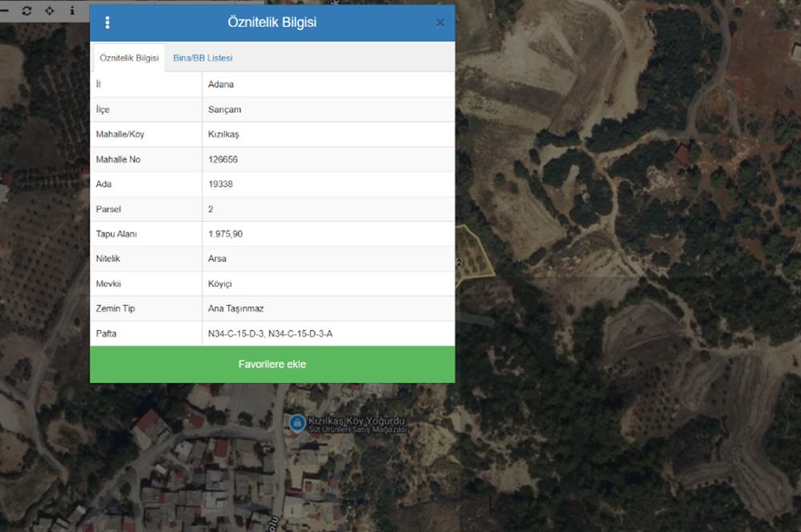Switch to the Bina/BB Listesi tab

click(x=203, y=58)
